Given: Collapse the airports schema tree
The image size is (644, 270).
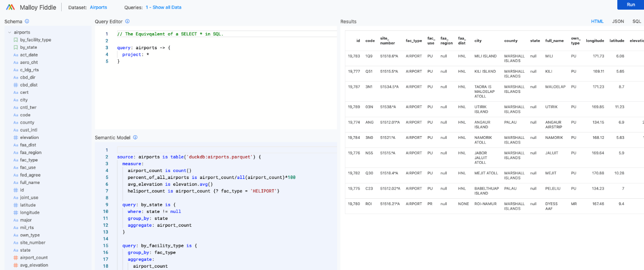Looking at the screenshot, I should click(10, 33).
